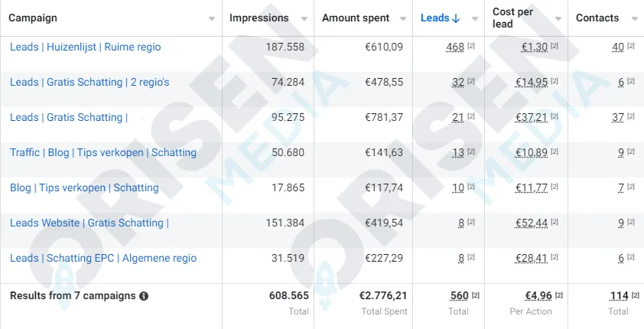Open the Traffic | Blog | Tips verkopen | Schatting campaign
Viewport: 644px width, 329px height.
pos(103,153)
